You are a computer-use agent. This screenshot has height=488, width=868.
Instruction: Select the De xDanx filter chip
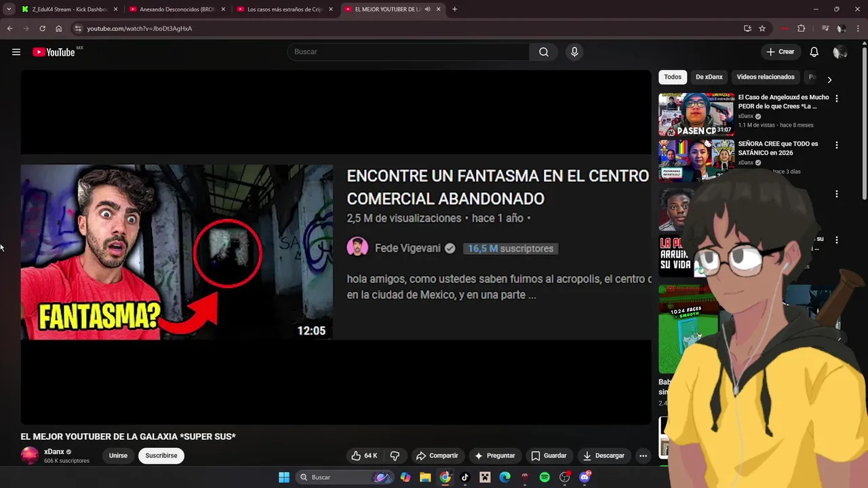click(x=709, y=77)
